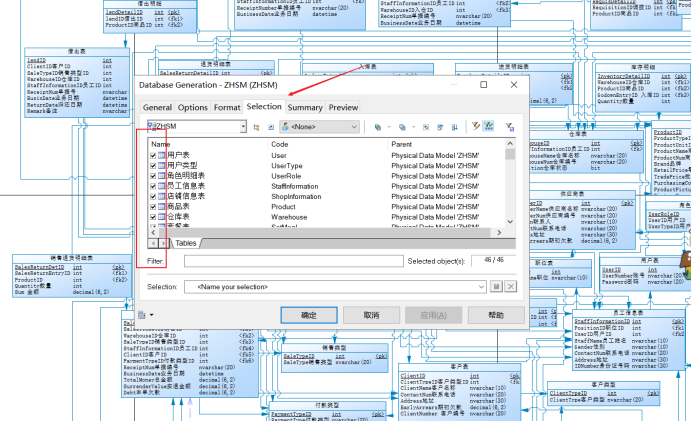Uncheck the 用户类型 checkbox
Image resolution: width=691 pixels, height=422 pixels.
153,166
